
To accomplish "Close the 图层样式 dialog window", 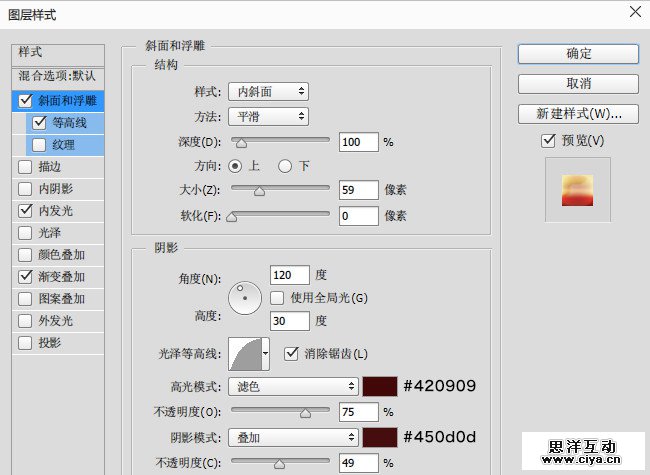I will pos(634,13).
